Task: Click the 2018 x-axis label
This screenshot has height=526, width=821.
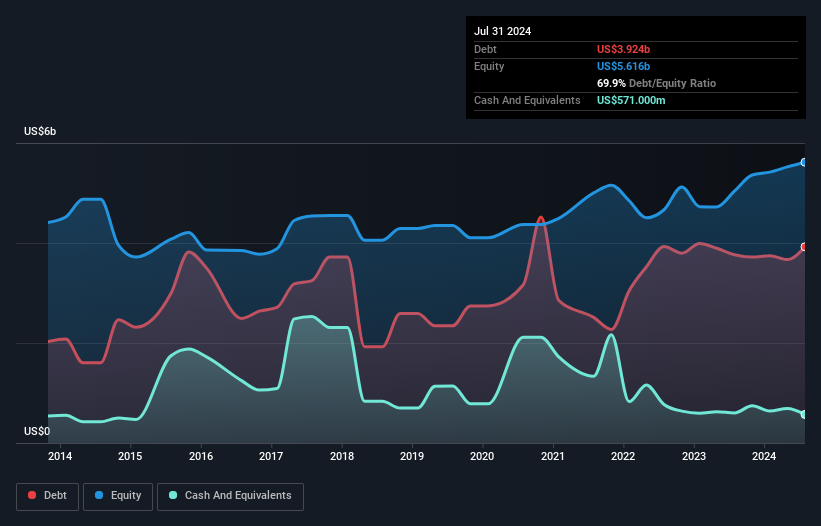Action: point(342,456)
